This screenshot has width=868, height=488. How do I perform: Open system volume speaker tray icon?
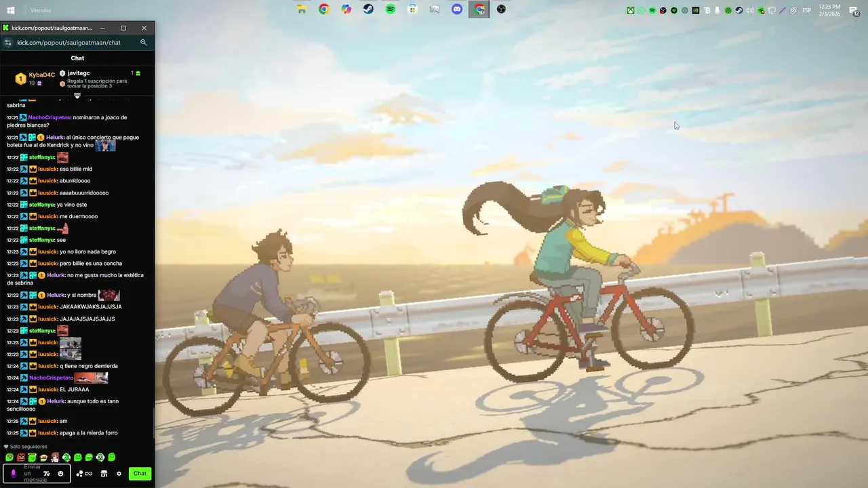coord(750,10)
